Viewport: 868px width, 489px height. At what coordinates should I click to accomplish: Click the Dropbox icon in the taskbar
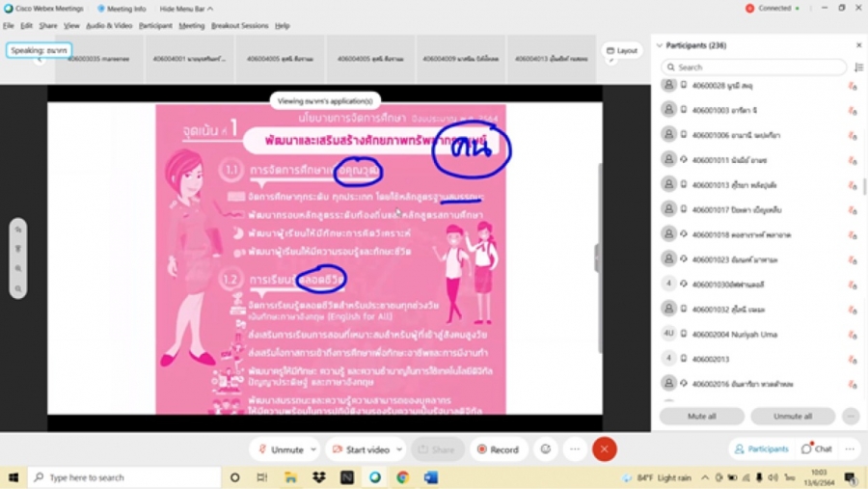coord(318,477)
